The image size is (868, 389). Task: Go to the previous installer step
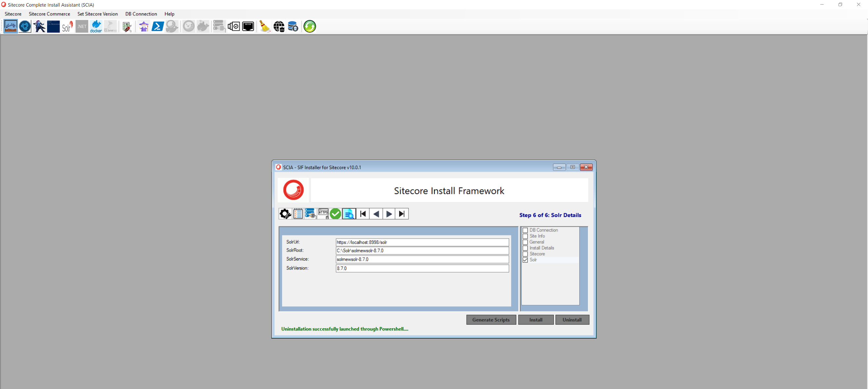(x=376, y=214)
